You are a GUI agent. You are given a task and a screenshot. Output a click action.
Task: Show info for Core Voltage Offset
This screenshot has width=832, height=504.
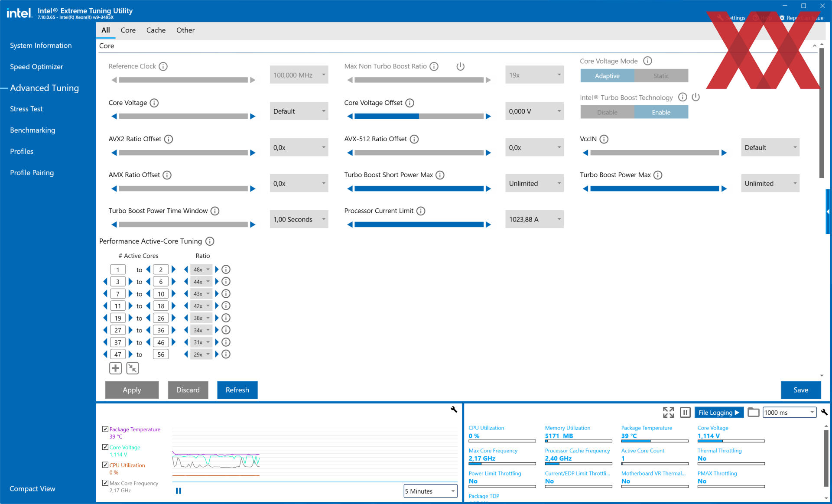click(410, 103)
